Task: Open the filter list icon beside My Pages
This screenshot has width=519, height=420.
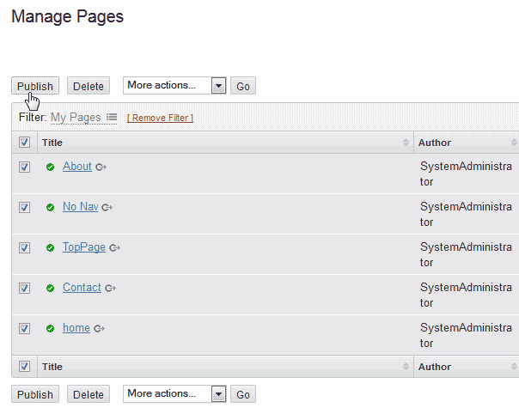Action: (112, 118)
